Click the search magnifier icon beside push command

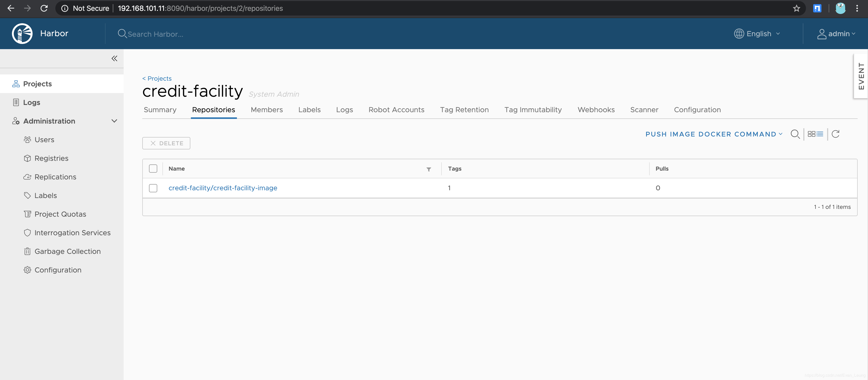point(795,134)
